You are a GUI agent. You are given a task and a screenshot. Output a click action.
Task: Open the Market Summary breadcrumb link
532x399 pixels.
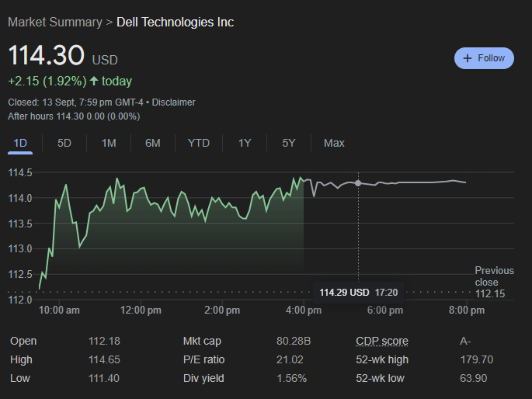[55, 23]
